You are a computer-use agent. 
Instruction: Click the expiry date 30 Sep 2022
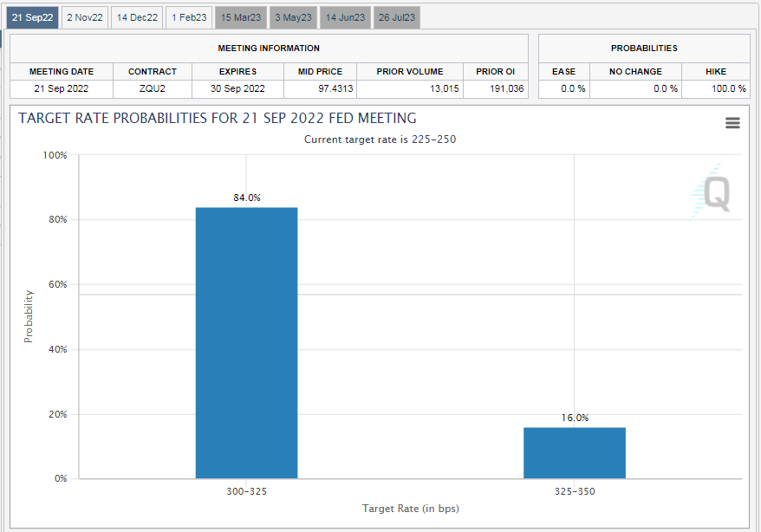[238, 88]
